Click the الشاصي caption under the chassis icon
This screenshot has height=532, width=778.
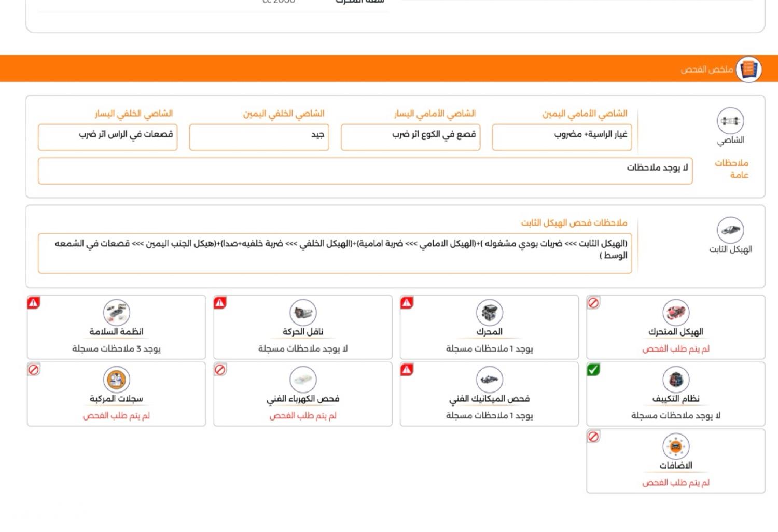tap(730, 141)
